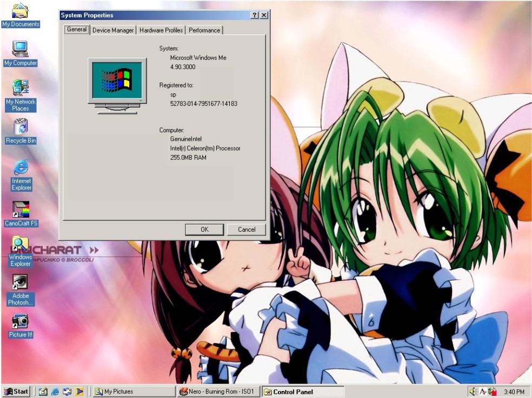Select the Recycle Bin desktop icon
Image resolution: width=532 pixels, height=398 pixels.
coord(21,131)
